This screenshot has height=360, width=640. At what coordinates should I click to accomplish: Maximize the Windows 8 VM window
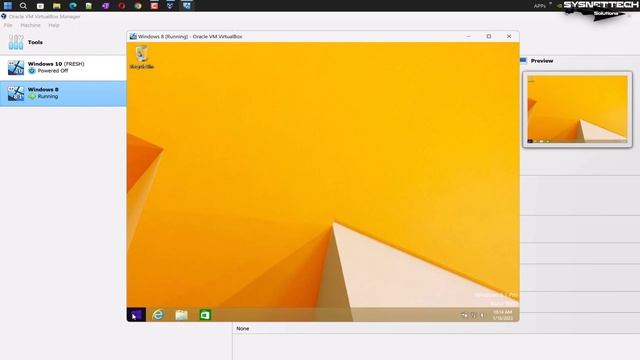pos(489,36)
